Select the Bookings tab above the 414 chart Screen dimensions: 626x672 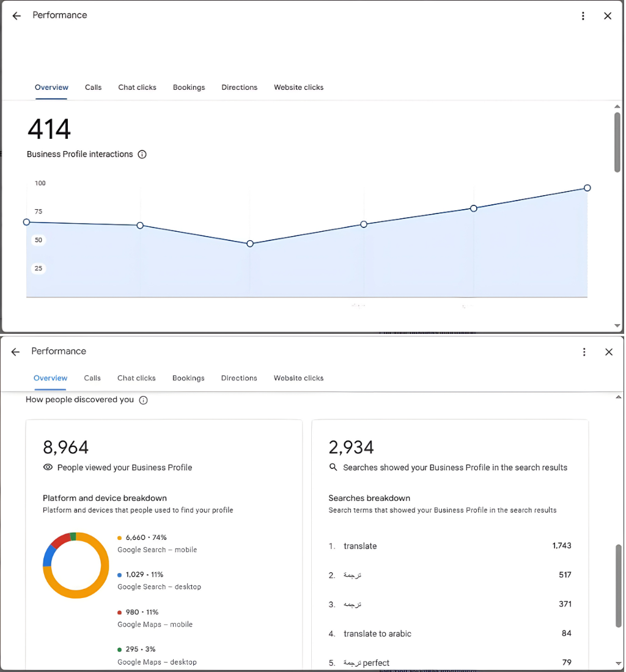pos(189,87)
